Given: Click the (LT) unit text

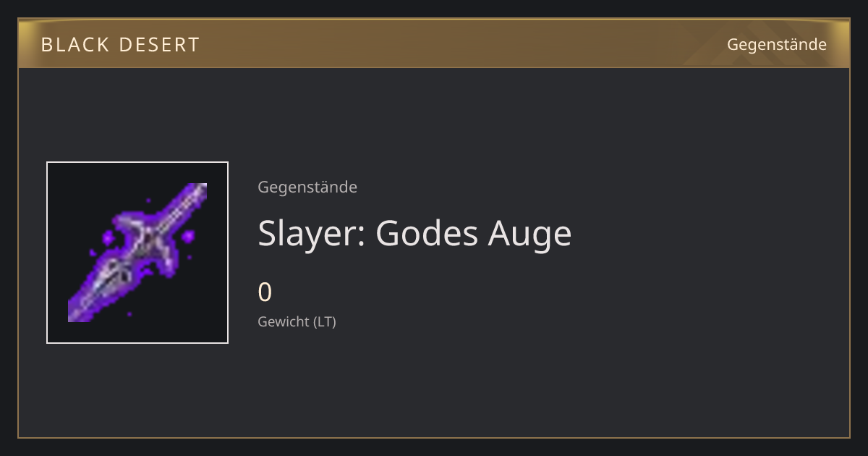Looking at the screenshot, I should coord(324,322).
